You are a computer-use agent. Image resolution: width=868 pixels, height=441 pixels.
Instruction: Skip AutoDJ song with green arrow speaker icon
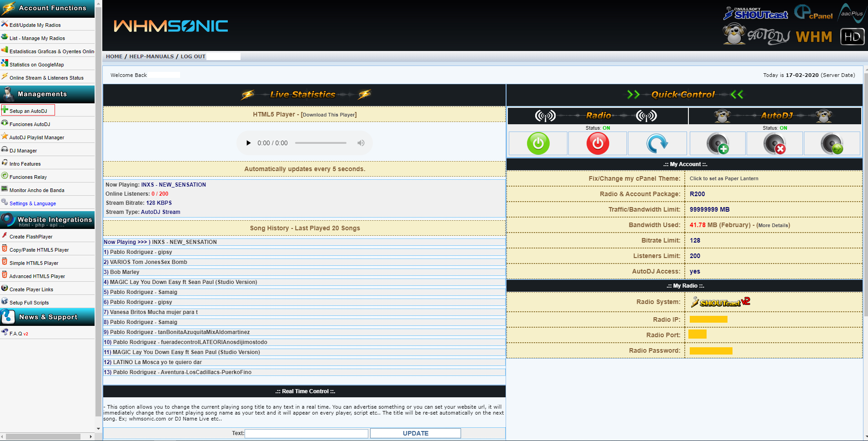832,143
